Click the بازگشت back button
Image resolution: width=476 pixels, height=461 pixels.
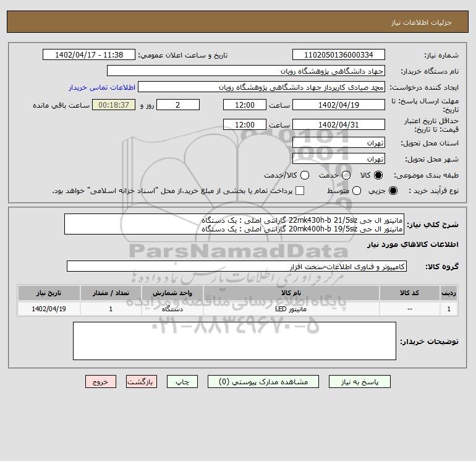coord(142,382)
